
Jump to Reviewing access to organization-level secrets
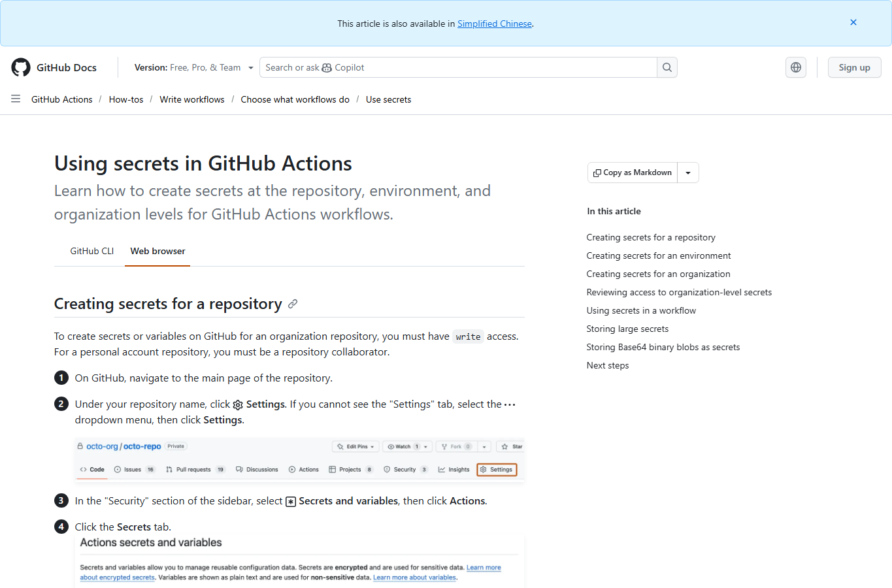[x=679, y=292]
